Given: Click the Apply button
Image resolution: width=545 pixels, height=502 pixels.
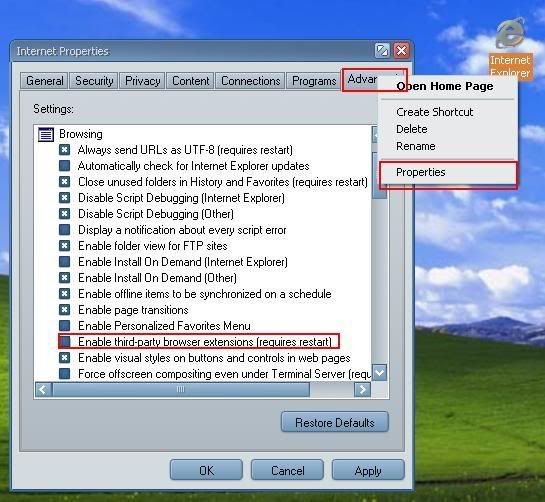Looking at the screenshot, I should point(368,470).
